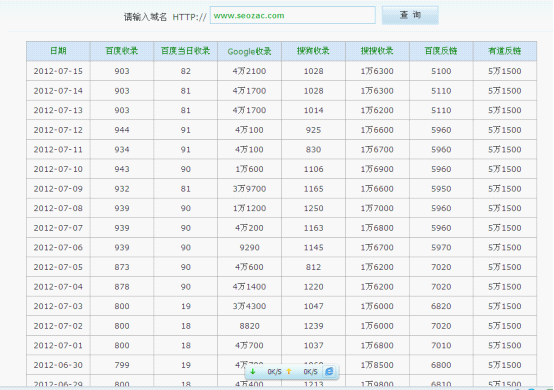Image resolution: width=554 pixels, height=390 pixels.
Task: Click the 944 Baidu index cell
Action: point(122,130)
